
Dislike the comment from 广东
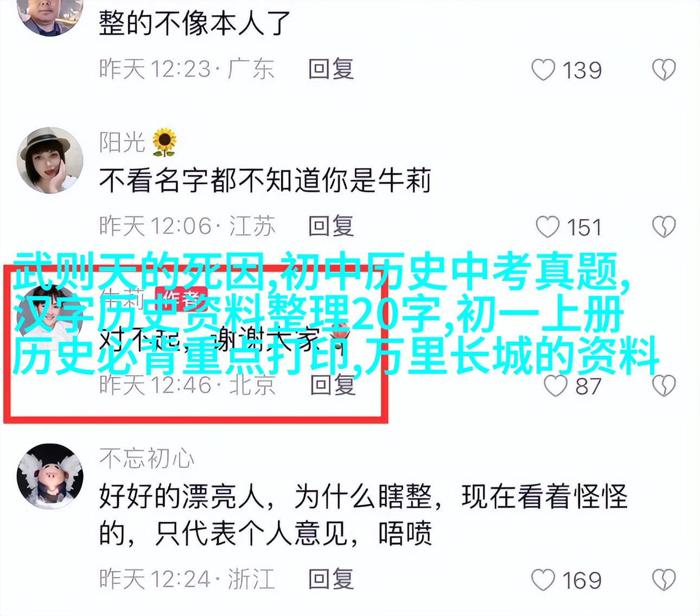pos(663,70)
